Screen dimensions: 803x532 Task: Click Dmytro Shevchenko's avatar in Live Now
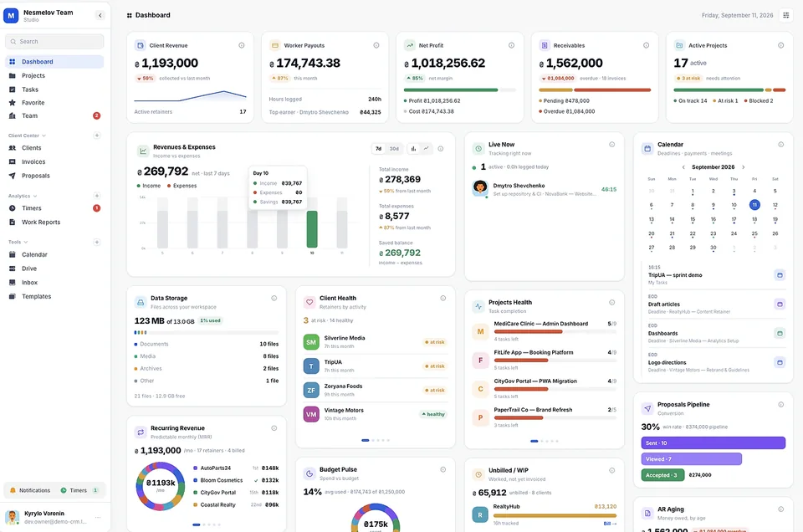click(x=480, y=188)
